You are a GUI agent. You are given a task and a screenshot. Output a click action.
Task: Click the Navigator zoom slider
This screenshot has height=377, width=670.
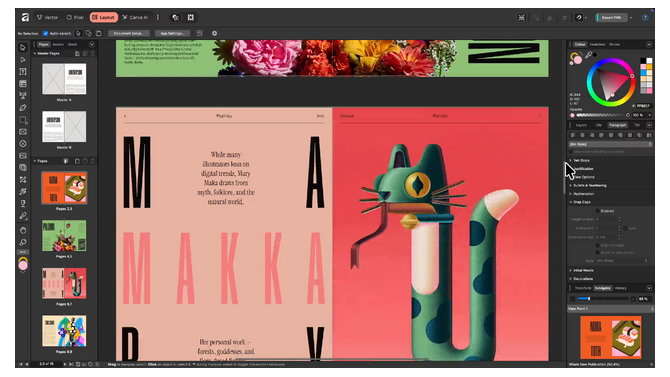pos(603,299)
